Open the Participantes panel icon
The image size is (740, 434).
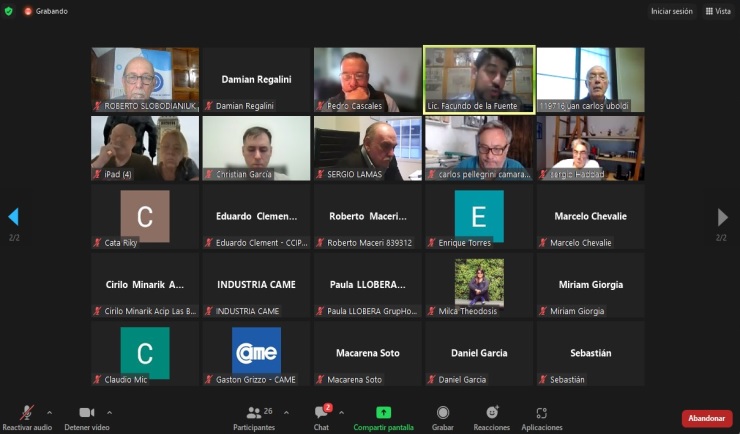pyautogui.click(x=253, y=413)
